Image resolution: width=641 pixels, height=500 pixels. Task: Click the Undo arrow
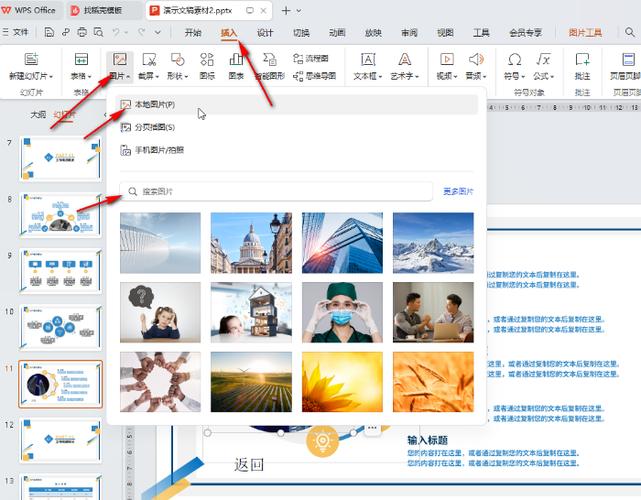coord(116,32)
